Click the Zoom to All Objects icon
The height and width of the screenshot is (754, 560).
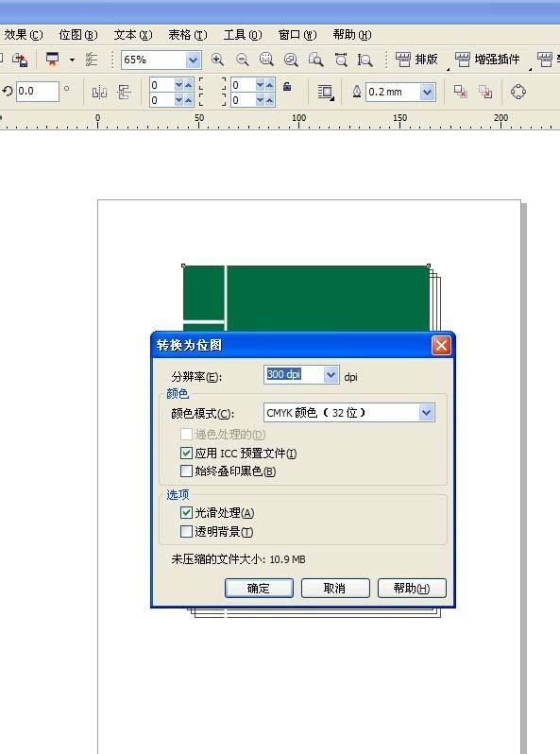(291, 60)
